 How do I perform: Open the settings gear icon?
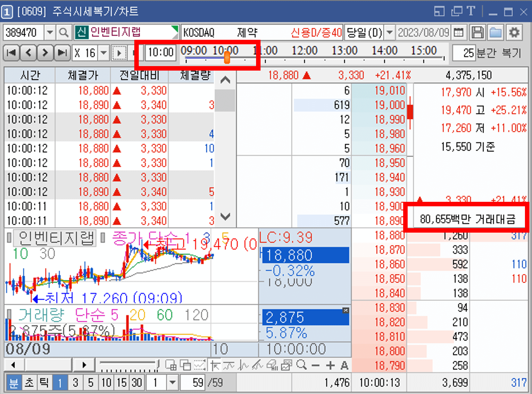[x=514, y=32]
